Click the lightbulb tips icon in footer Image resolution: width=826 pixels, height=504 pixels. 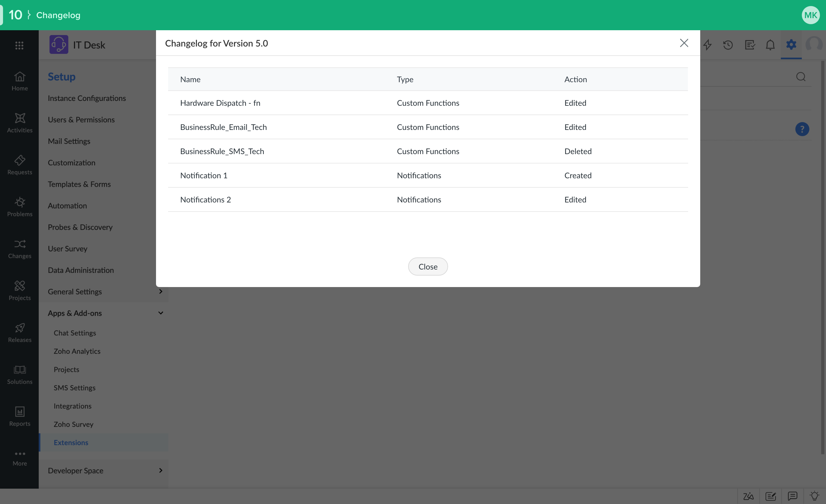point(814,496)
